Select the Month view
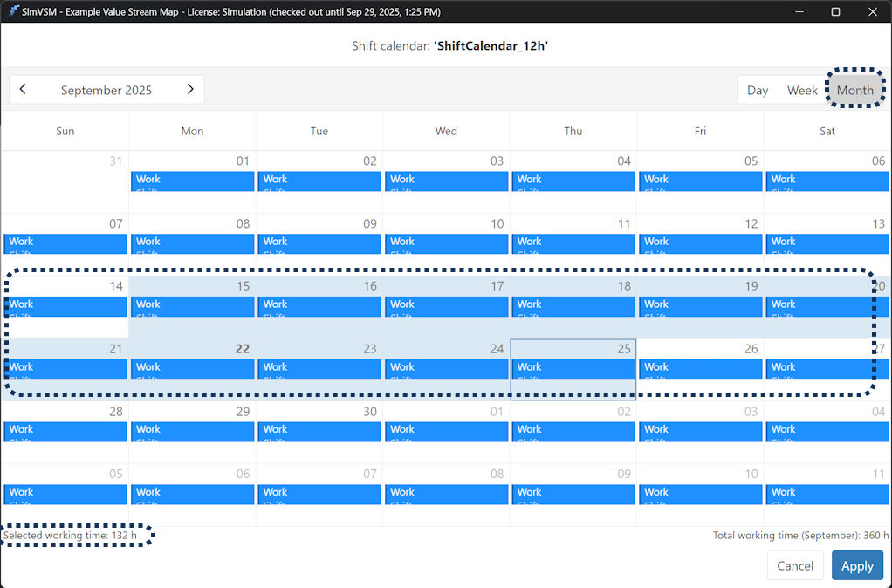 [854, 90]
